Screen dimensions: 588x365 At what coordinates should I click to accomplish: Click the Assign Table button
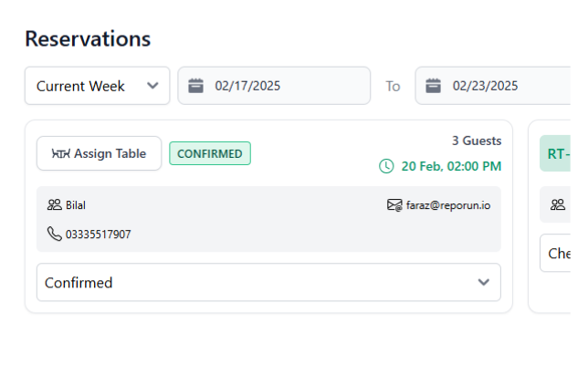coord(99,153)
